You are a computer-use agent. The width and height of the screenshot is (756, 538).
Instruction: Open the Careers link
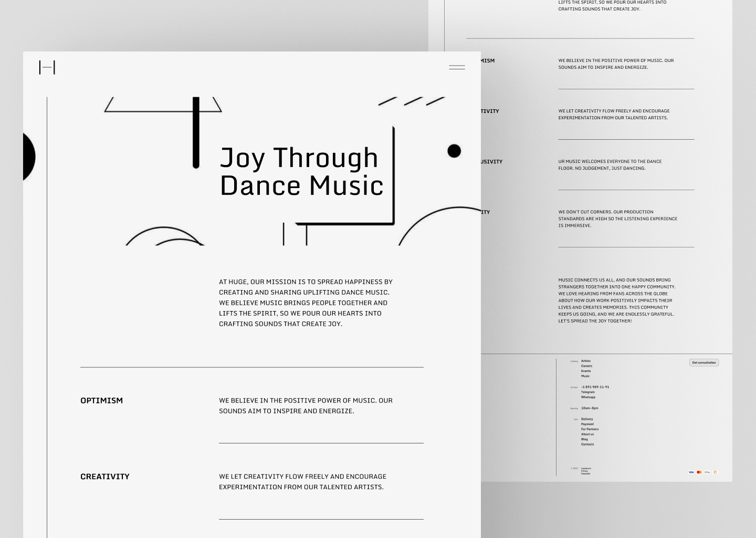point(586,366)
